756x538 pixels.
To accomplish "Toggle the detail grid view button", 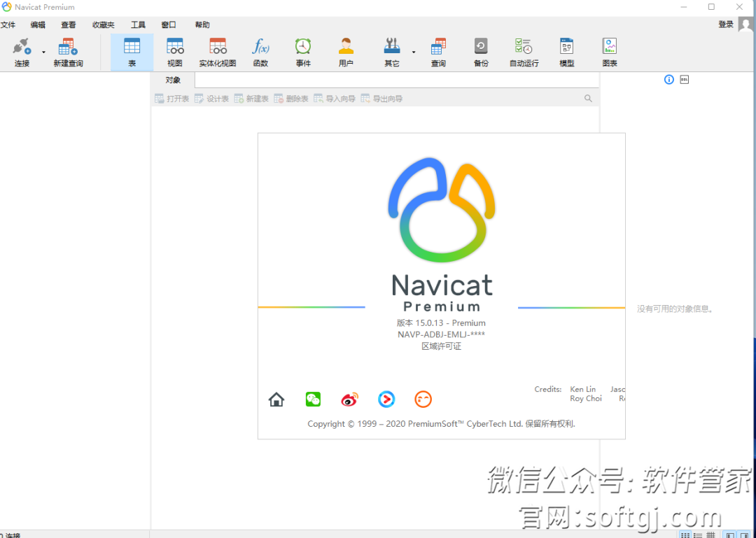I will (x=710, y=535).
